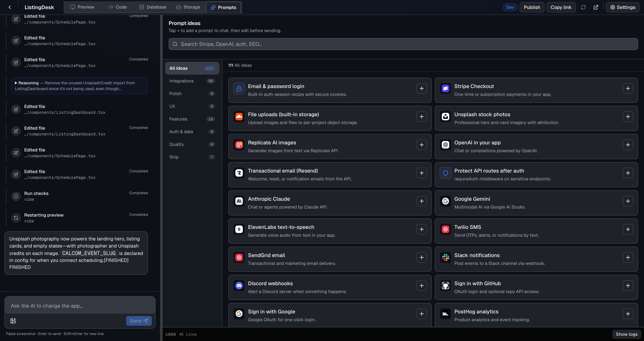This screenshot has width=644, height=341.
Task: Add the Google Gemini prompt
Action: click(628, 201)
